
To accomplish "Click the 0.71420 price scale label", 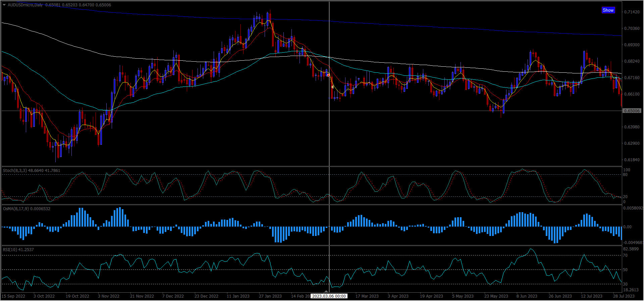I will [632, 12].
